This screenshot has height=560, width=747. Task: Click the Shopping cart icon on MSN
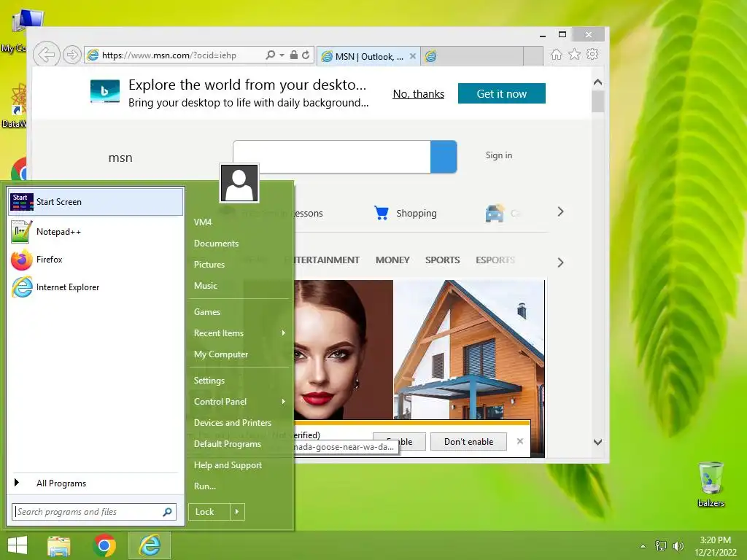(x=381, y=213)
